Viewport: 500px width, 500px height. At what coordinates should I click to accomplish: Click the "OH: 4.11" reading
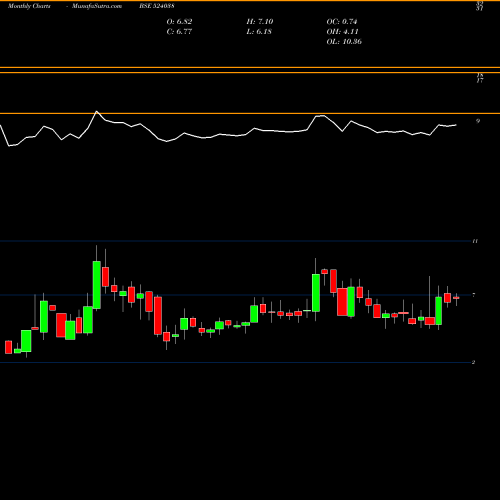342,32
